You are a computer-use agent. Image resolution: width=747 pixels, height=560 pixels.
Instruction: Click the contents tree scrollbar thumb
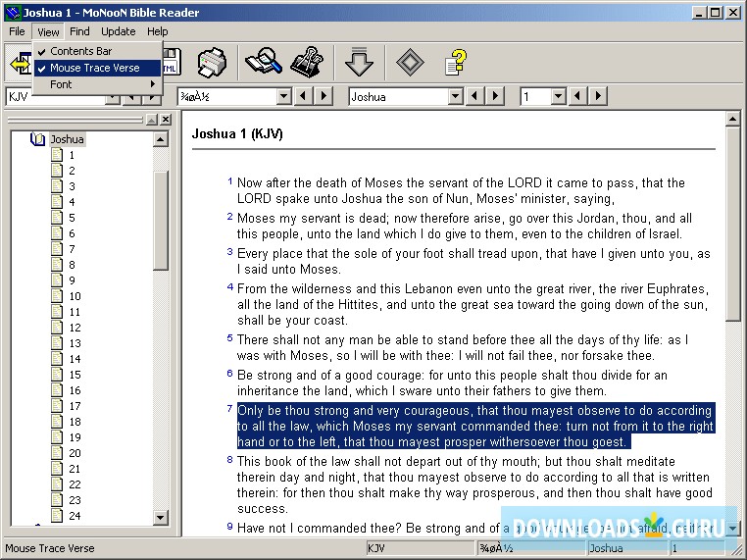pyautogui.click(x=161, y=221)
